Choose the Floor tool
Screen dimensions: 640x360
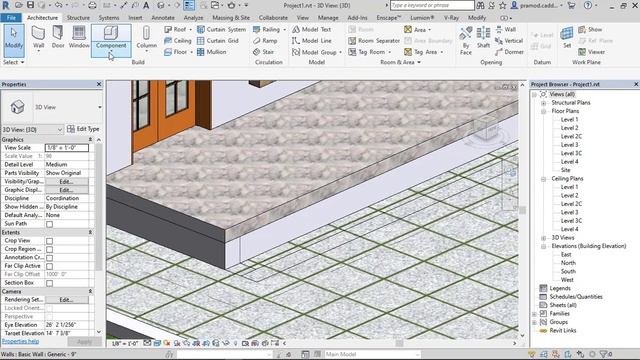(x=178, y=52)
